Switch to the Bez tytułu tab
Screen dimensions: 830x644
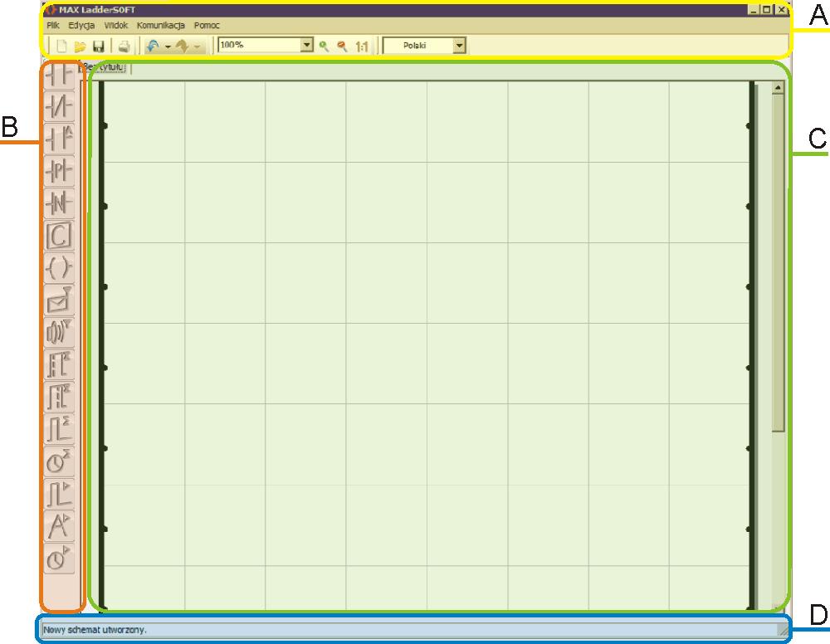(104, 67)
